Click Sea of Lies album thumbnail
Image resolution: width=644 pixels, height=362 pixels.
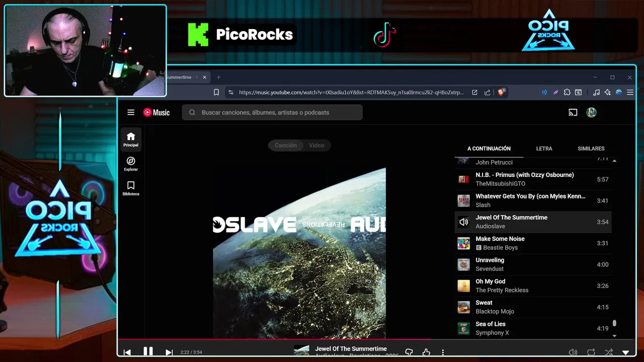pyautogui.click(x=463, y=329)
